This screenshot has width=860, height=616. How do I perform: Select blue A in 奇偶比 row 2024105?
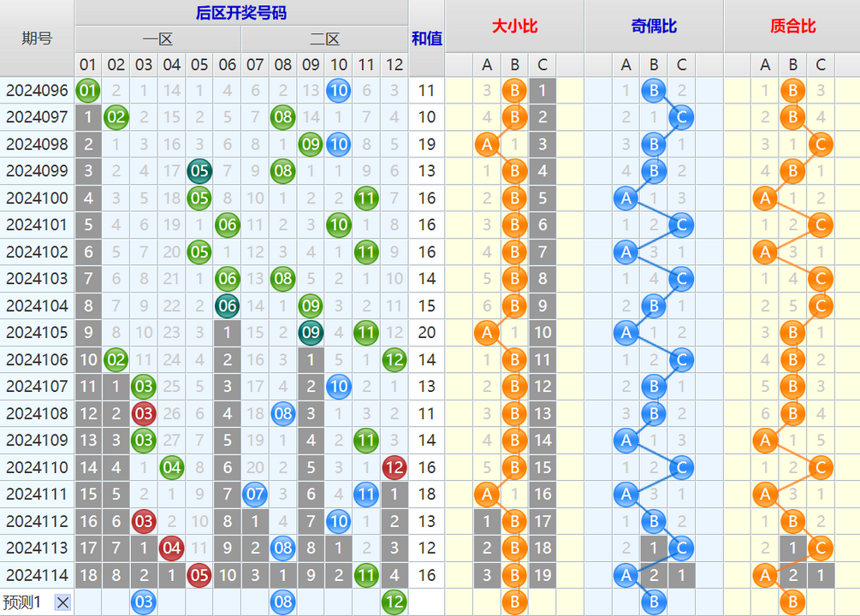point(626,333)
